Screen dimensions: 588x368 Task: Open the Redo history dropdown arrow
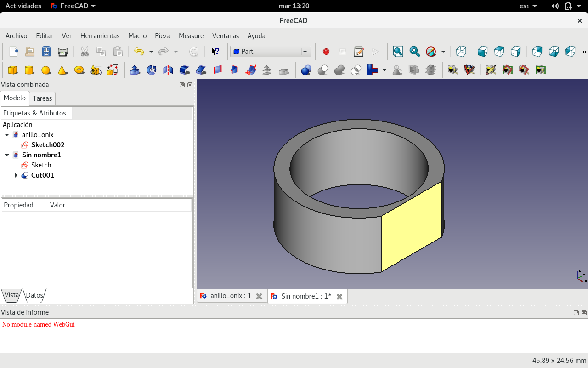click(x=175, y=52)
